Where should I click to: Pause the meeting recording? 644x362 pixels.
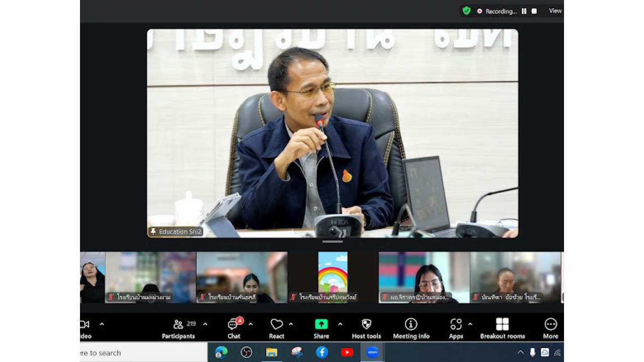(x=524, y=11)
